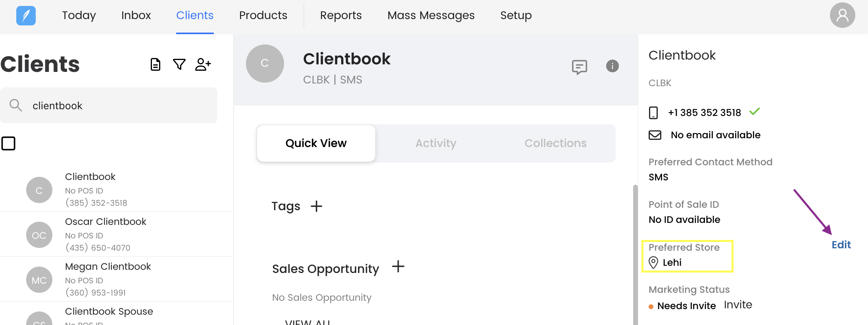
Task: Click the client search field
Action: 115,106
